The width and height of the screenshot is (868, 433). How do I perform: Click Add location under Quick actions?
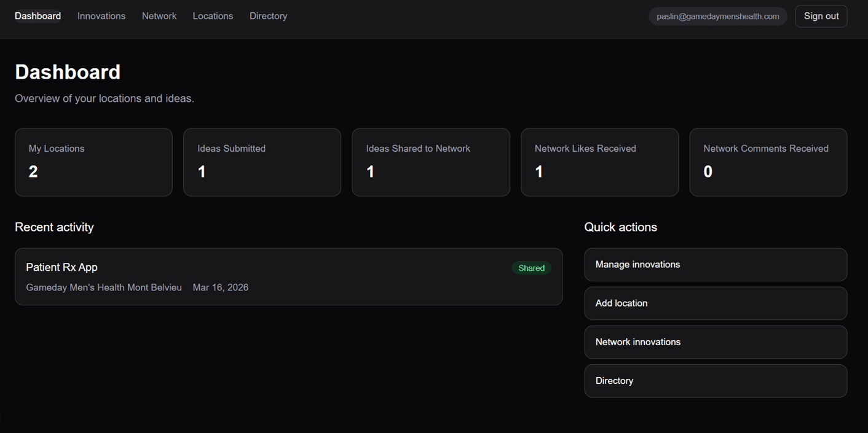(x=715, y=303)
